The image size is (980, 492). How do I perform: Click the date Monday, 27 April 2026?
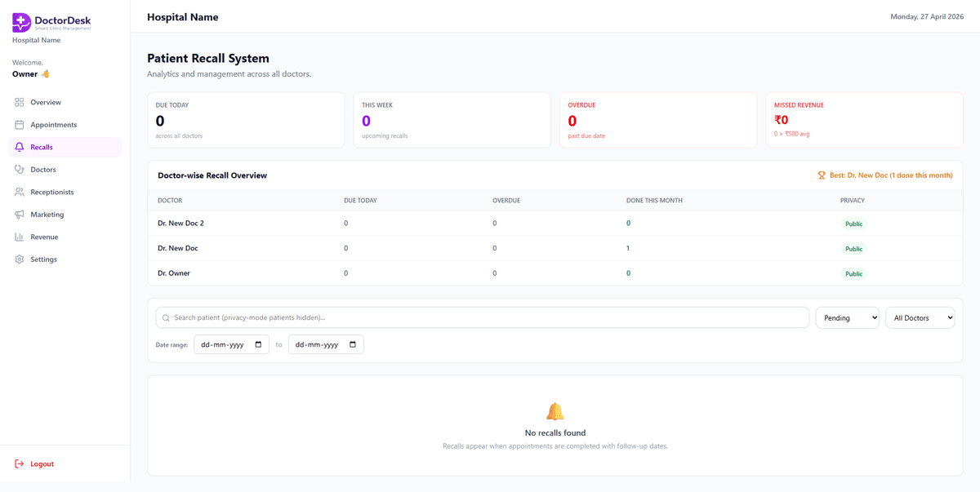[927, 16]
